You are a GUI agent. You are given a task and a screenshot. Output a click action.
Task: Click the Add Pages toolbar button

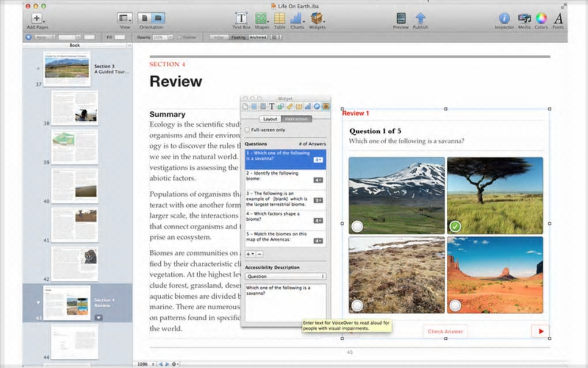tap(36, 18)
